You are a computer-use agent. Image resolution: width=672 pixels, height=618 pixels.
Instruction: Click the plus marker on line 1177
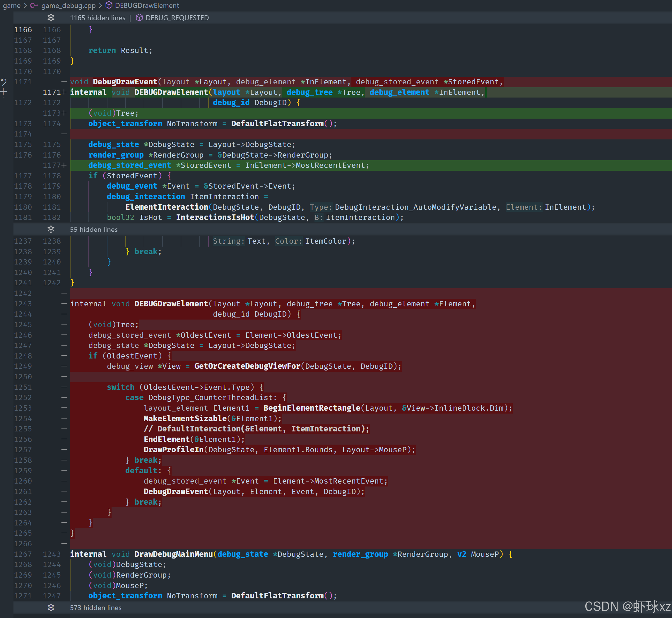(64, 165)
